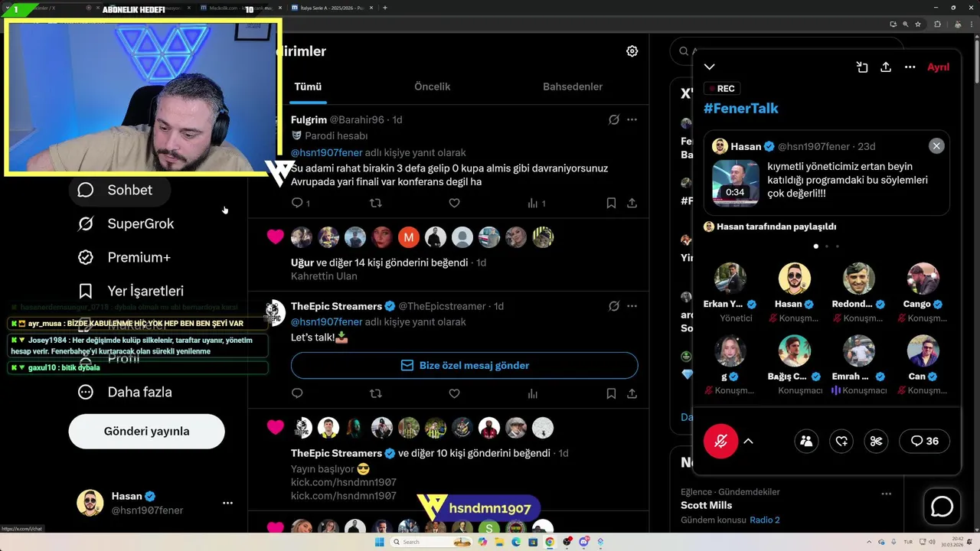Screen dimensions: 980x551
Task: Pop out the space with the dock icon
Action: [x=862, y=67]
